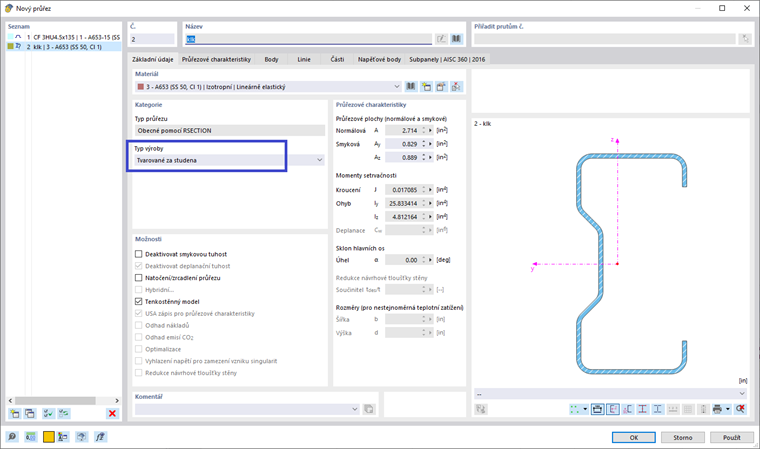The width and height of the screenshot is (760, 449).
Task: Uncheck the Tenkostěnný model checkbox
Action: point(139,302)
